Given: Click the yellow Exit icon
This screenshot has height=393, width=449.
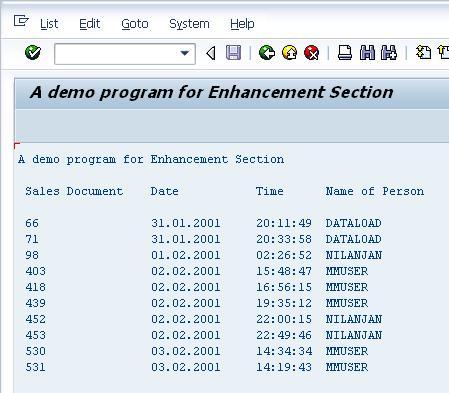Looking at the screenshot, I should coord(289,53).
